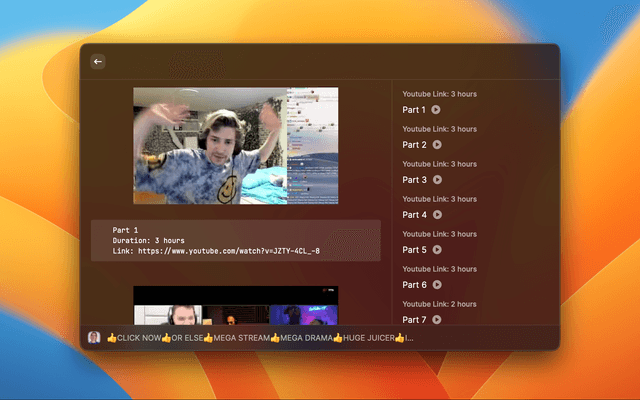
Task: Start Part 4 with play icon
Action: tap(436, 215)
